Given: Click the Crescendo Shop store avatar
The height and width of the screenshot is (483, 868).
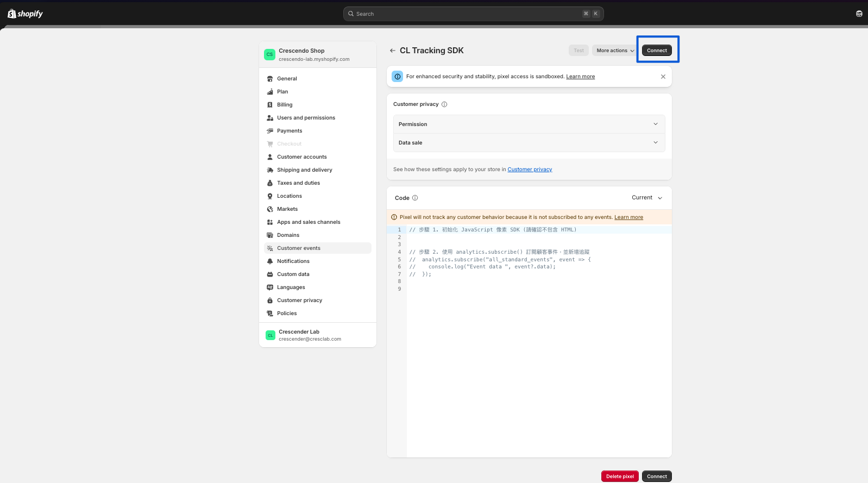Looking at the screenshot, I should pyautogui.click(x=269, y=54).
